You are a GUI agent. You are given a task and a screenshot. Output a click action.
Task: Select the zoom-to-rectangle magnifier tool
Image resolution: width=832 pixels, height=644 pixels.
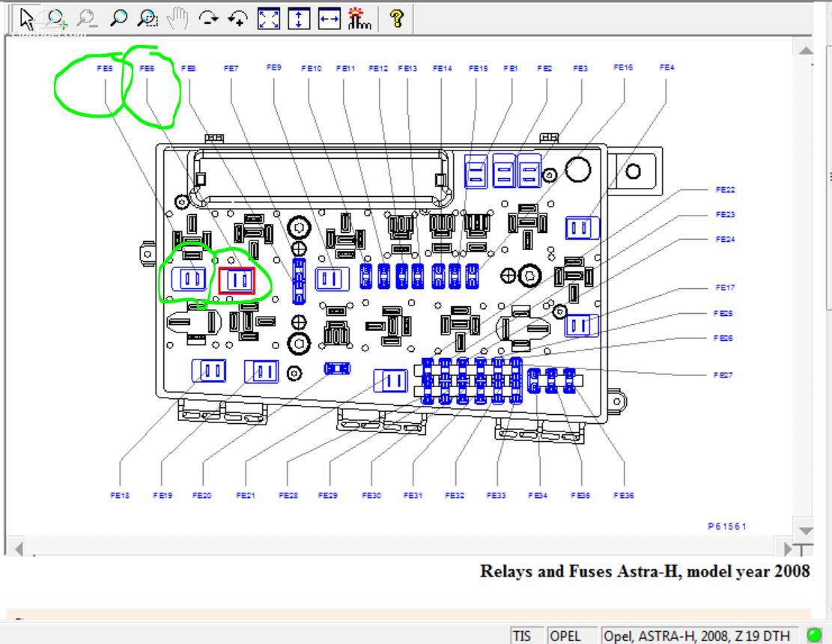tap(148, 19)
